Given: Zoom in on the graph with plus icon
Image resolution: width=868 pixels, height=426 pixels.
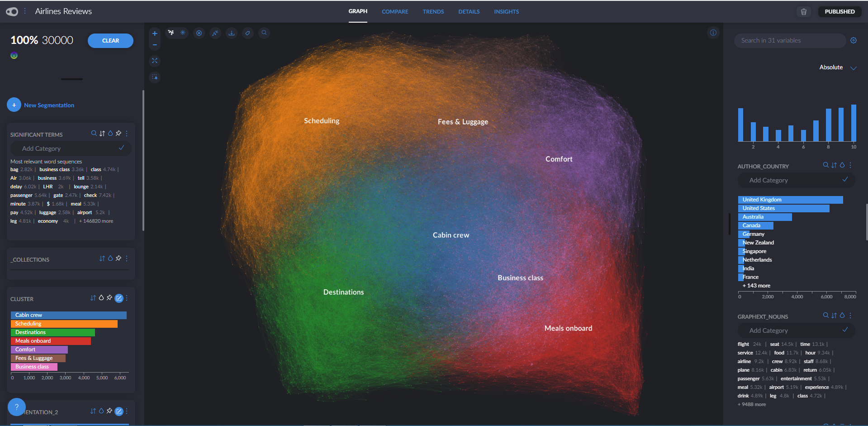Looking at the screenshot, I should click(155, 34).
